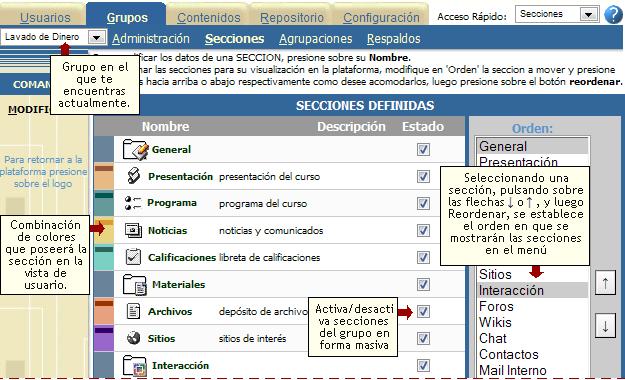Open the Archivos section name link
Viewport: 625px width, 380px height.
coord(170,311)
